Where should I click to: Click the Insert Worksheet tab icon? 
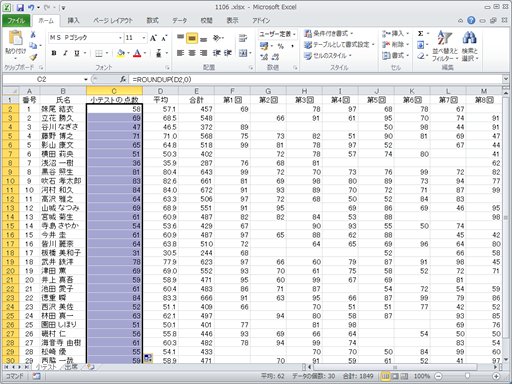tap(90, 367)
